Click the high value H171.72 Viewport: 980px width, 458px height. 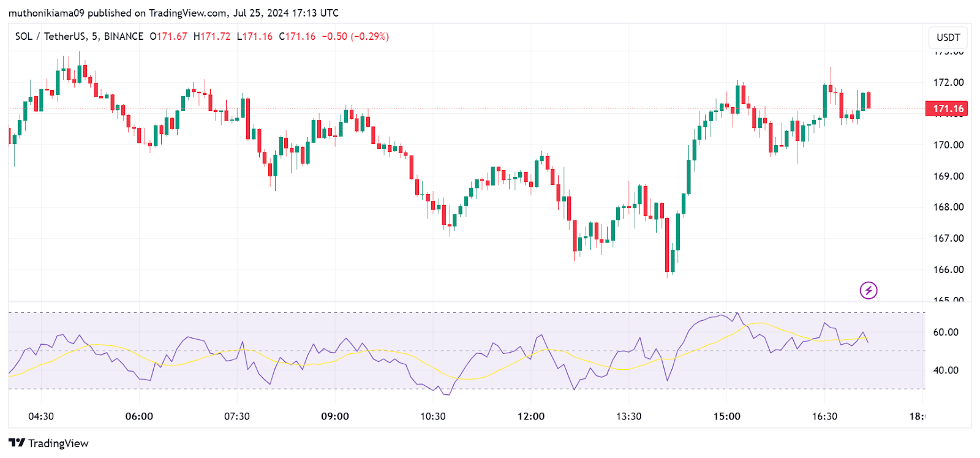tap(212, 36)
